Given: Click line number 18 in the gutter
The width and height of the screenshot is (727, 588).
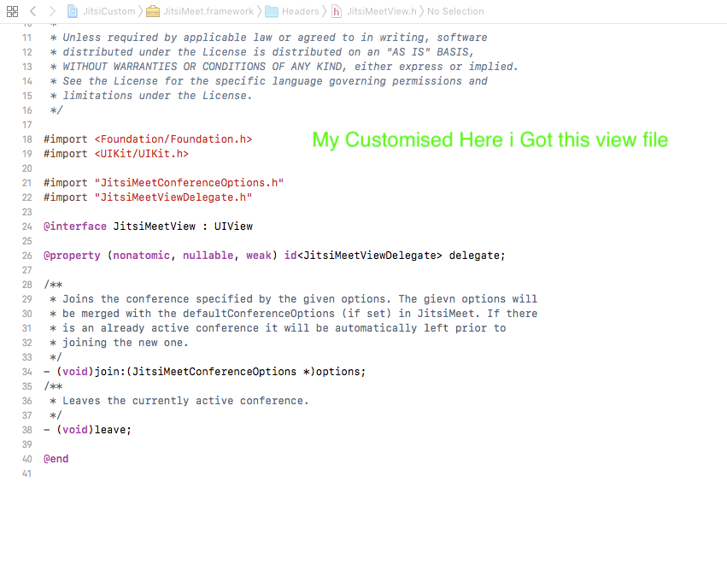Looking at the screenshot, I should [x=26, y=138].
